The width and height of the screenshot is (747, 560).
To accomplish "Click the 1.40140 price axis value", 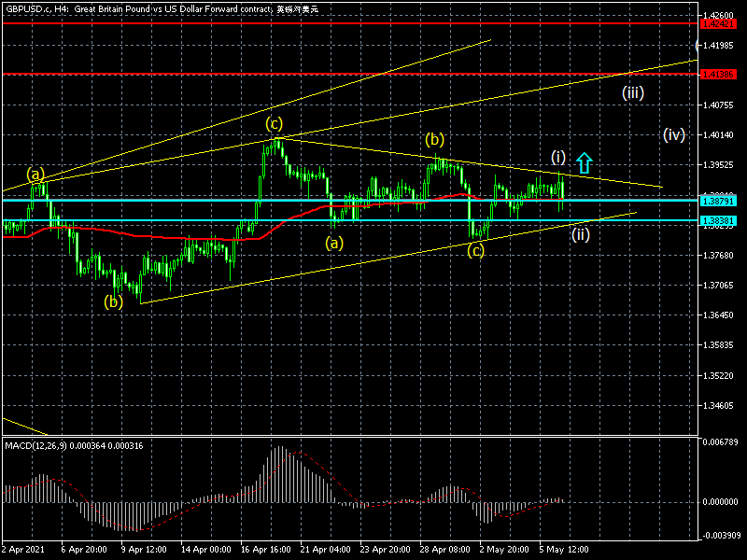I will 718,135.
